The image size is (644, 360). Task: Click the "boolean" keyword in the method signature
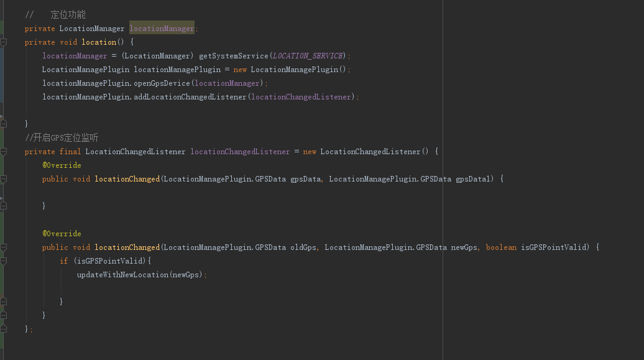pyautogui.click(x=501, y=247)
